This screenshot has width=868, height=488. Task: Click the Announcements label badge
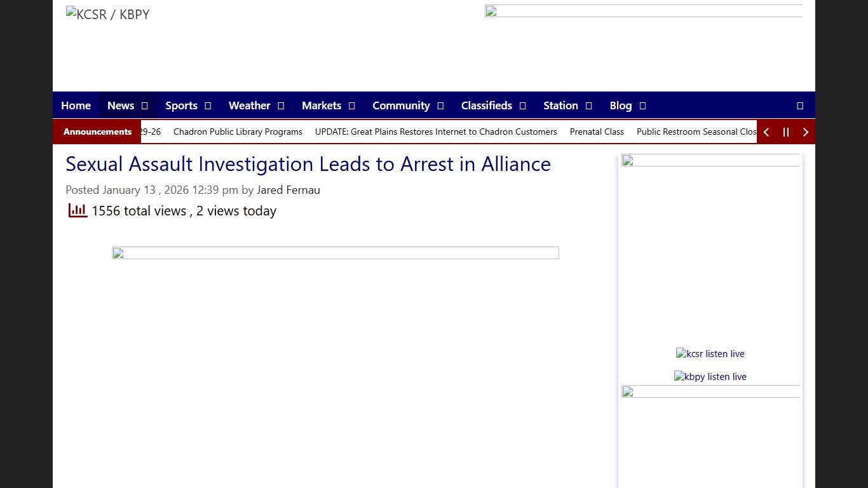pos(97,132)
